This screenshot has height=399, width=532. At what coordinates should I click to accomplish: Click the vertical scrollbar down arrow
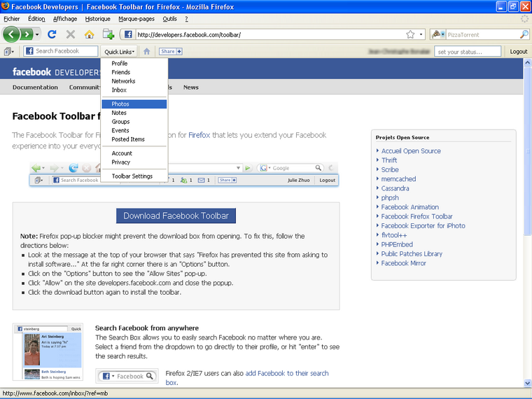(x=527, y=384)
